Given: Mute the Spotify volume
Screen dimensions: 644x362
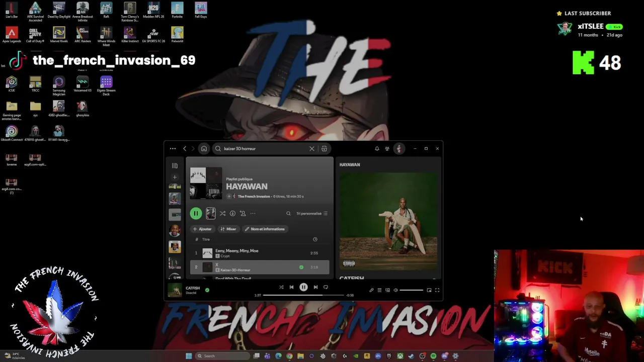Looking at the screenshot, I should pos(395,290).
